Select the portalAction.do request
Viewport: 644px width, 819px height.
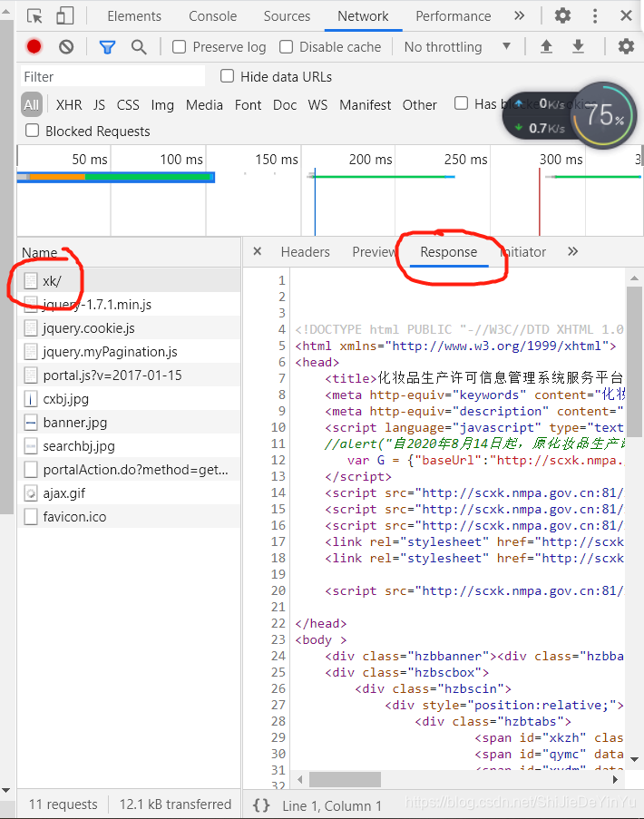click(x=129, y=469)
